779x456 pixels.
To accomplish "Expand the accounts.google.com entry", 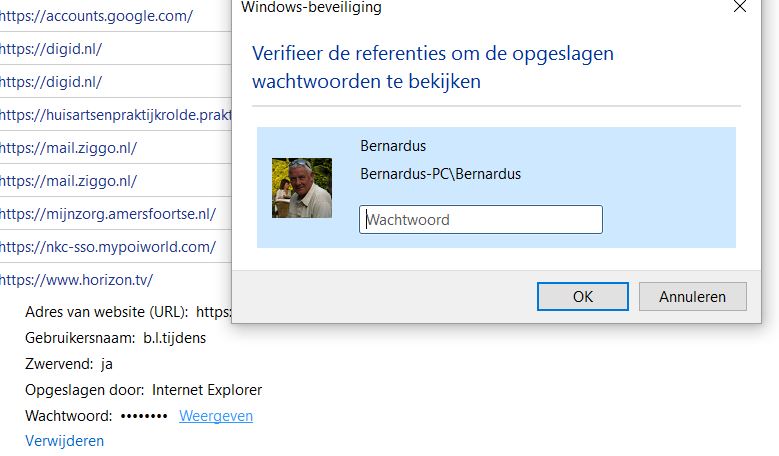I will 96,16.
